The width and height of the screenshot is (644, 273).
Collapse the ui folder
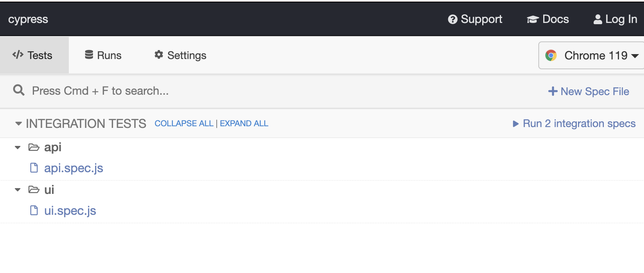pos(18,190)
